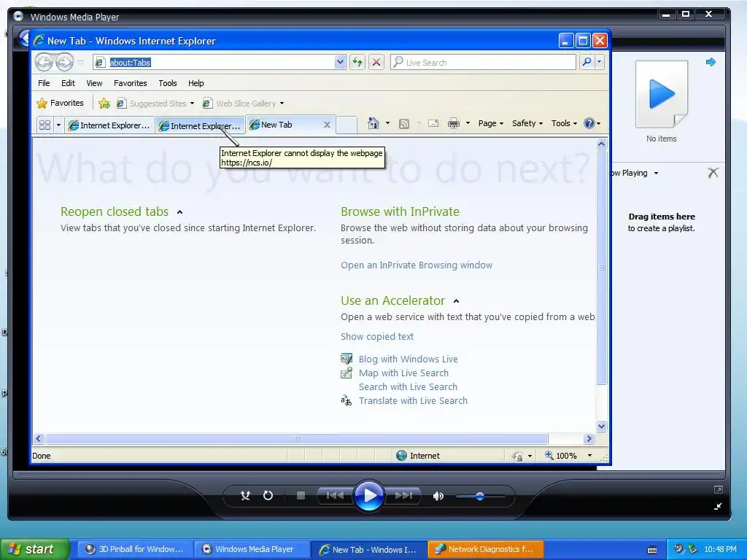
Task: Open the View menu
Action: point(94,83)
